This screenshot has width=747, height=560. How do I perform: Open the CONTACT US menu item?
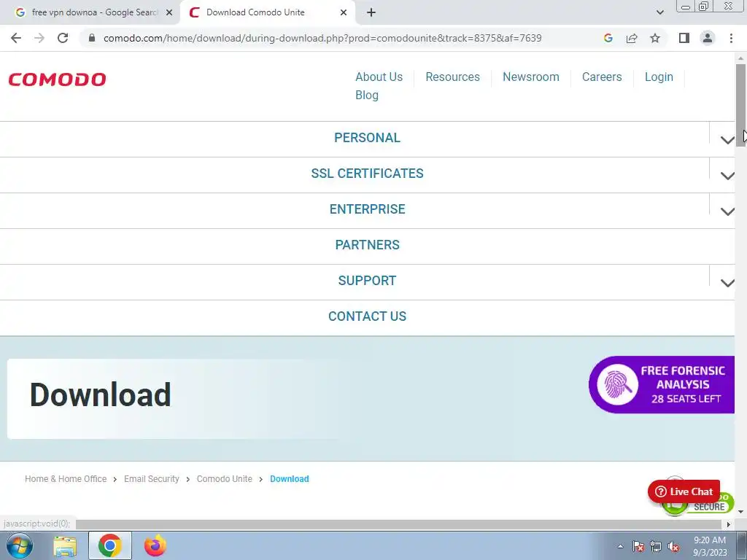click(x=367, y=316)
